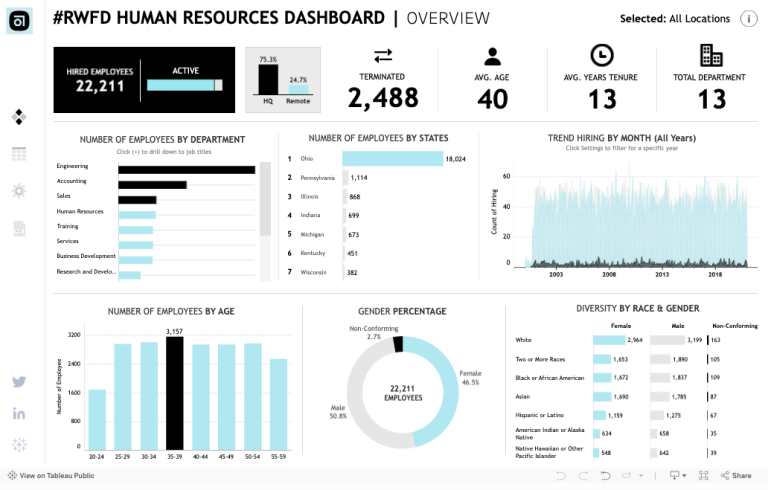This screenshot has height=490, width=768.
Task: Open the table view icon in sidebar
Action: click(x=19, y=153)
